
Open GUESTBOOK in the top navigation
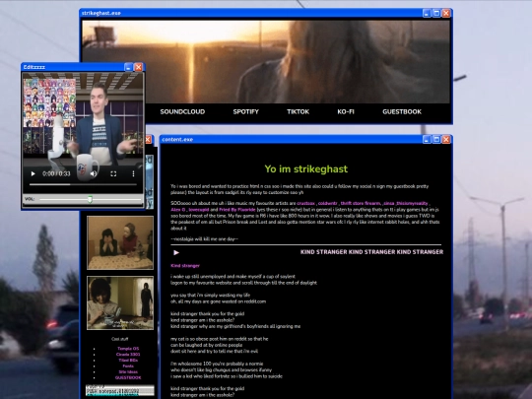pyautogui.click(x=402, y=111)
